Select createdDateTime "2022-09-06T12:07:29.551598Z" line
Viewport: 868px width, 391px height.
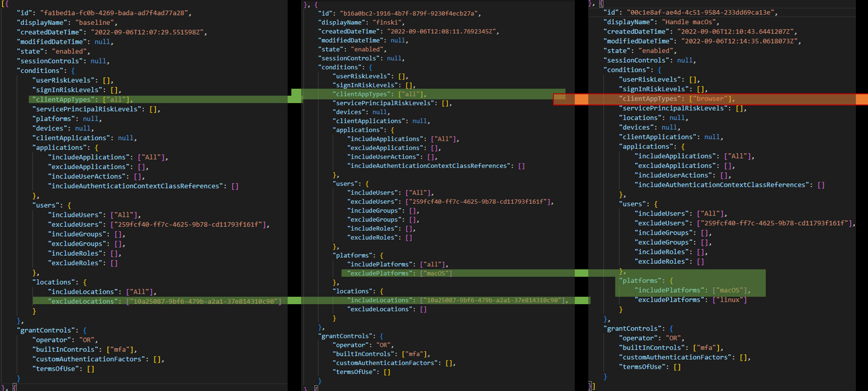point(112,32)
